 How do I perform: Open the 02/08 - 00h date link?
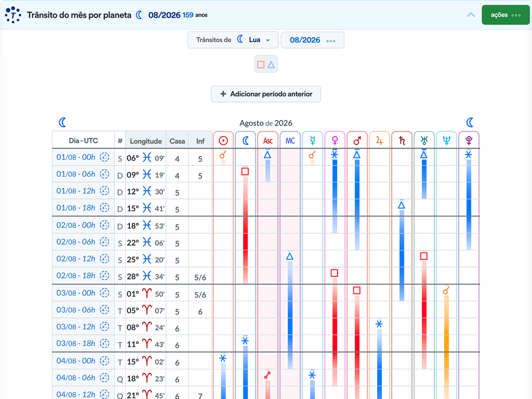point(76,225)
